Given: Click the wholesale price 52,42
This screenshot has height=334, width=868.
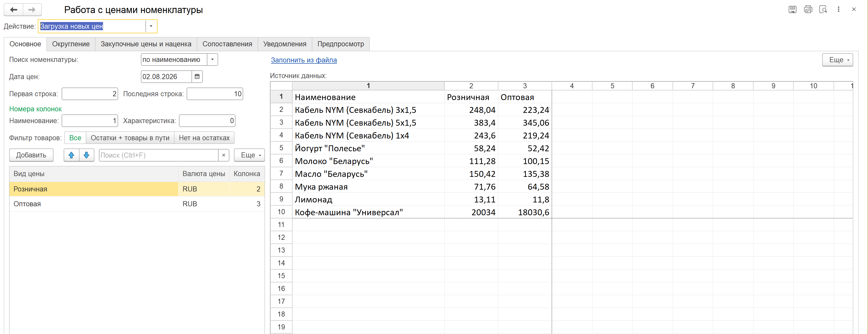Looking at the screenshot, I should [x=525, y=148].
